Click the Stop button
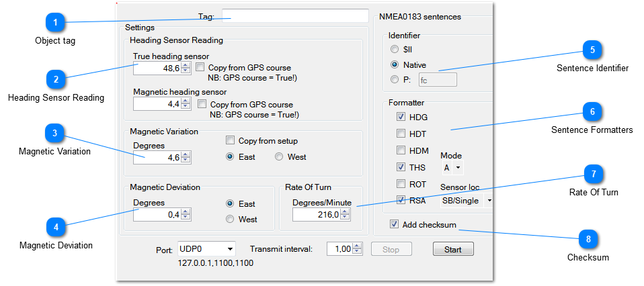The width and height of the screenshot is (644, 286). 391,249
